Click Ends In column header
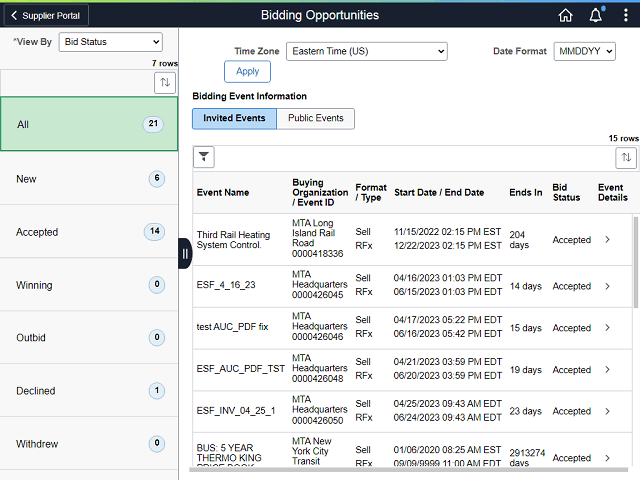Image resolution: width=640 pixels, height=480 pixels. point(526,193)
